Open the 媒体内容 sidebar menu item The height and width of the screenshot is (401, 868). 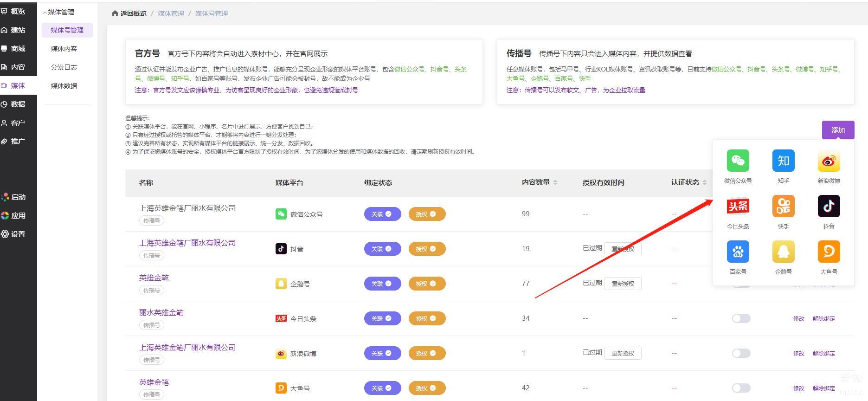[x=64, y=49]
